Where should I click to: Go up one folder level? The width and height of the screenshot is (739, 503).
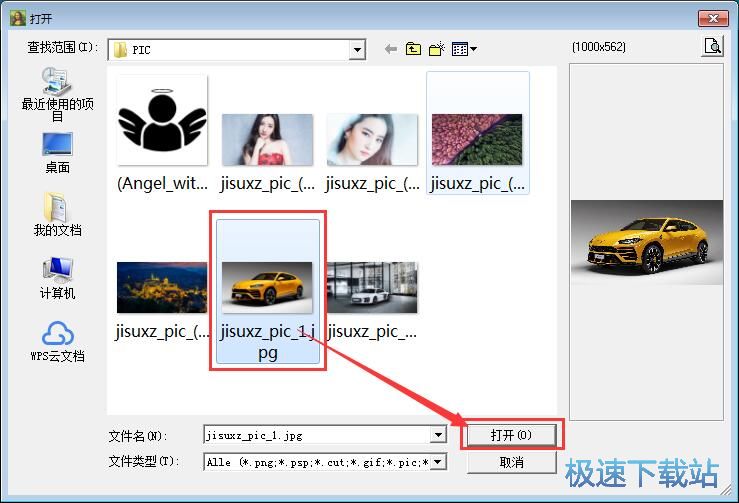(413, 49)
